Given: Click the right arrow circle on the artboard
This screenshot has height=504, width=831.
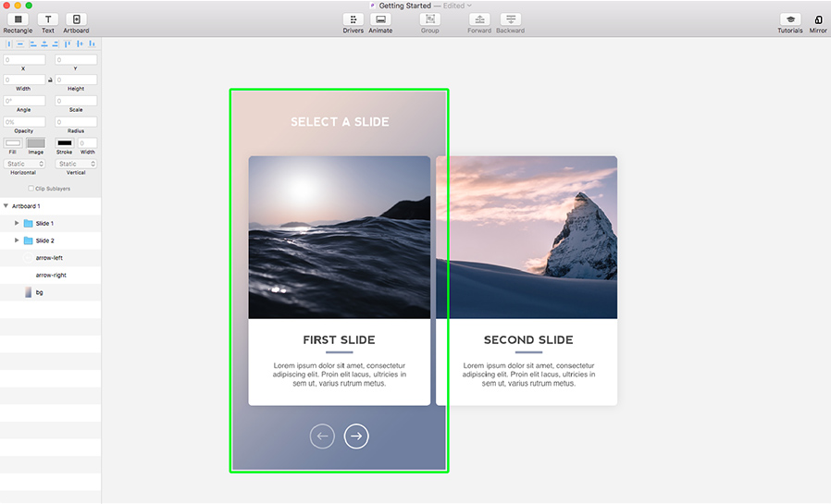Looking at the screenshot, I should coord(356,436).
